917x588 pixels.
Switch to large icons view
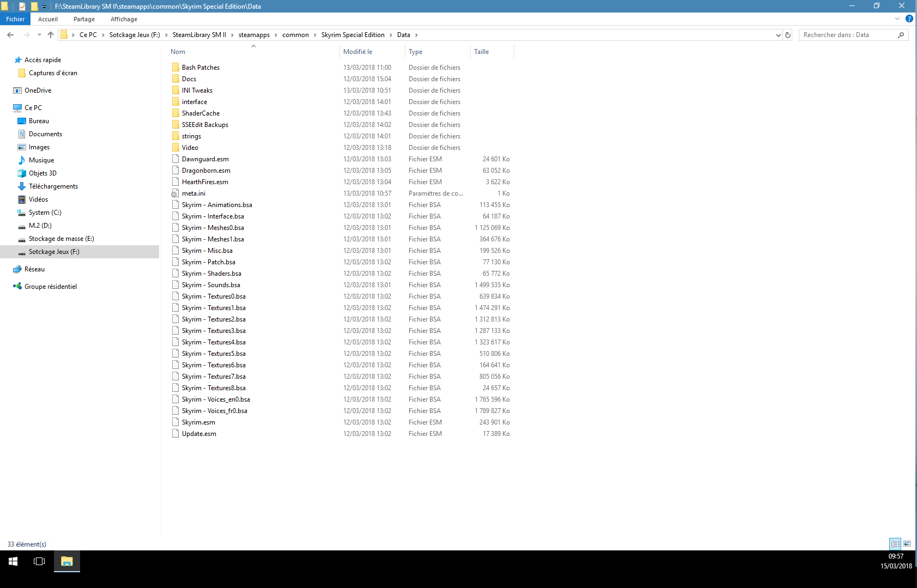point(907,544)
